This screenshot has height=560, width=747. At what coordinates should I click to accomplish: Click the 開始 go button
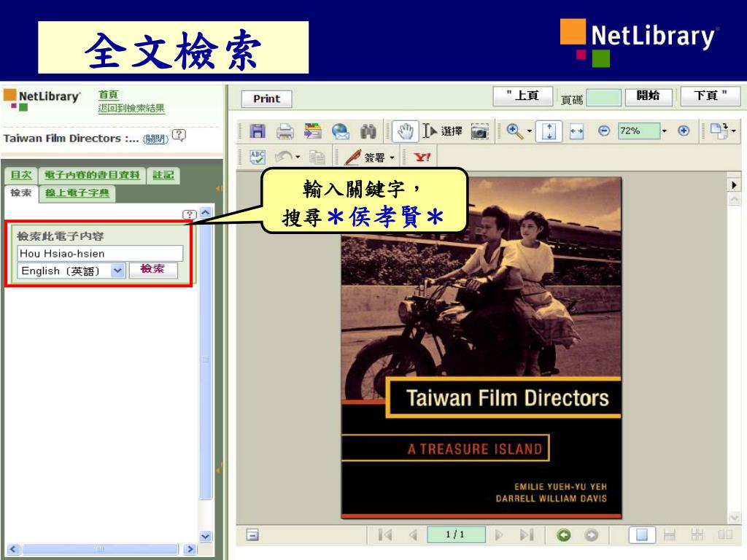pyautogui.click(x=649, y=96)
